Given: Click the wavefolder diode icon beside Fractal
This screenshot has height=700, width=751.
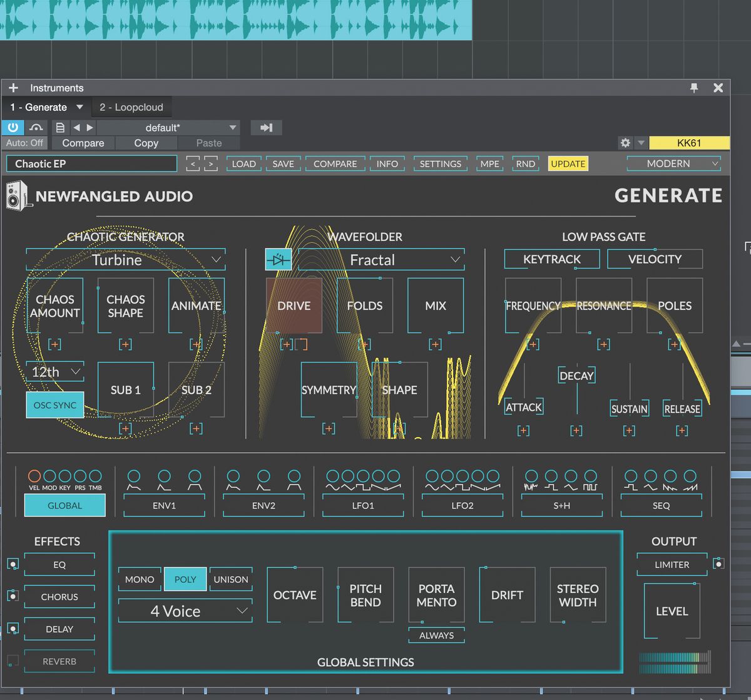Looking at the screenshot, I should (278, 259).
